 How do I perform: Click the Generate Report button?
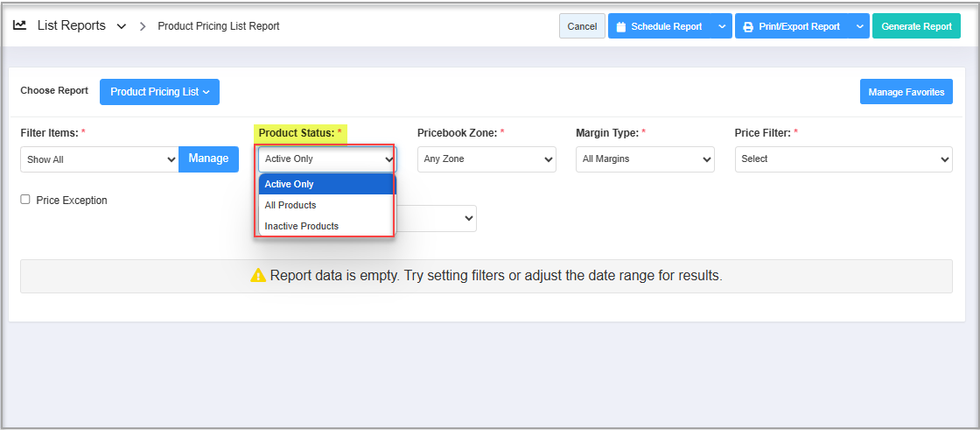pyautogui.click(x=916, y=26)
